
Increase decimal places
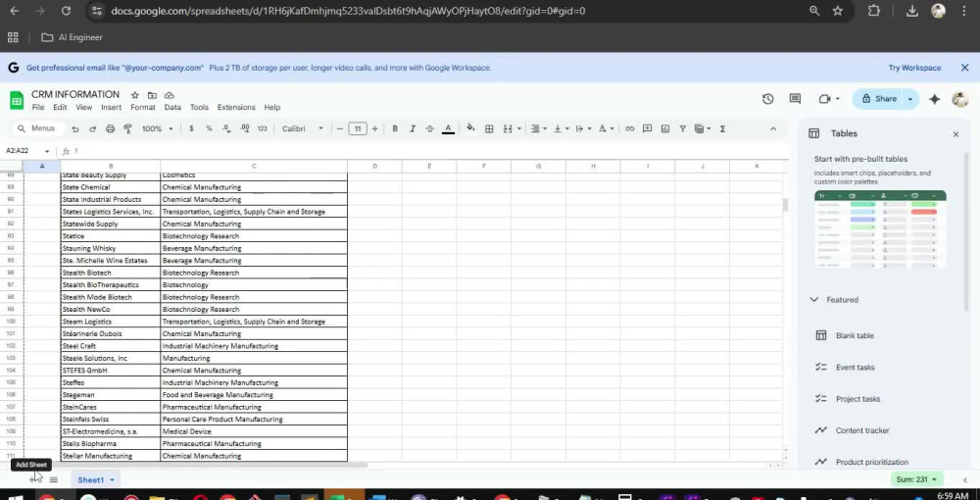coord(244,128)
